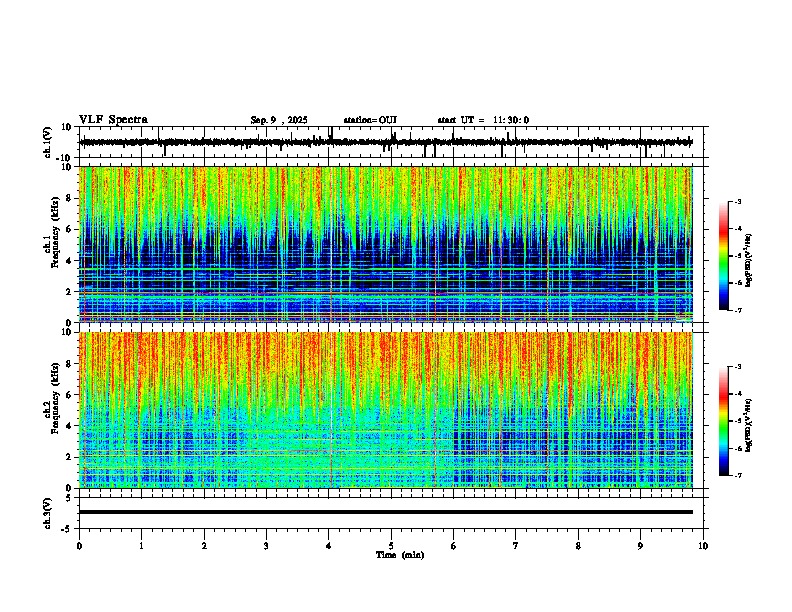Click the -7 value on ch.2 color bar

coord(738,476)
